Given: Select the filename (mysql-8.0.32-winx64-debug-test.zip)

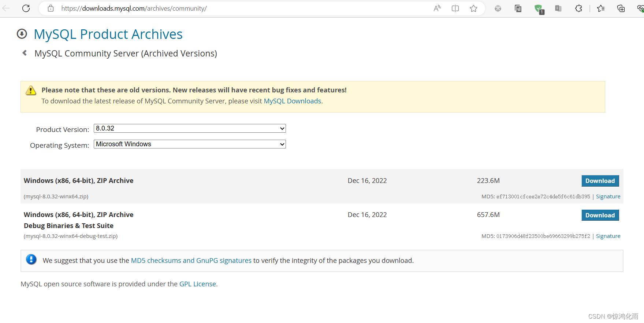Looking at the screenshot, I should (71, 236).
